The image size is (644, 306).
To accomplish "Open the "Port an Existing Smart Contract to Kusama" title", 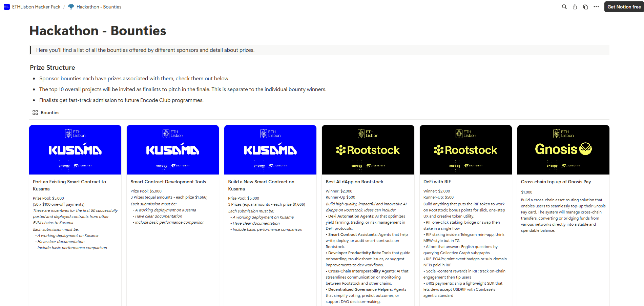I will (x=69, y=185).
